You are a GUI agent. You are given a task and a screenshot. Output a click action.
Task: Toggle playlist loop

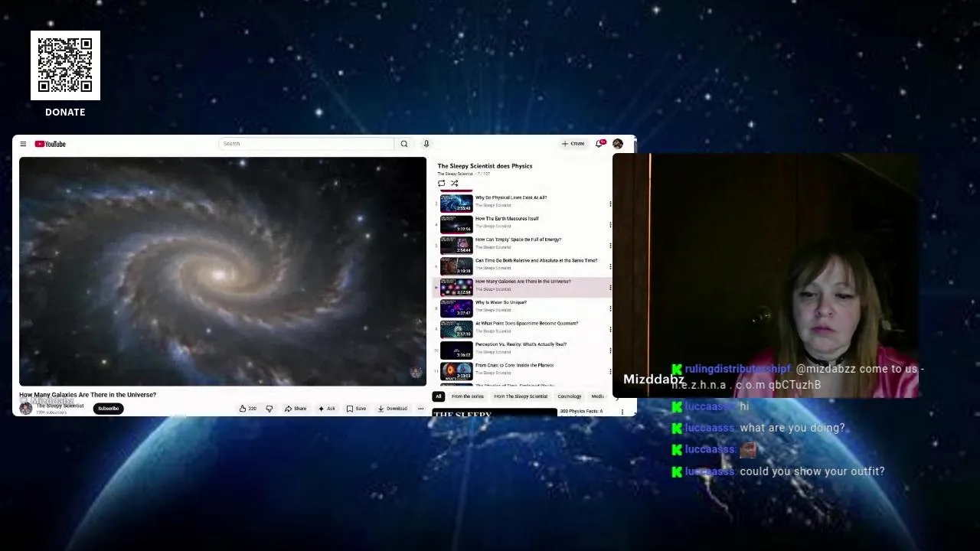[441, 184]
